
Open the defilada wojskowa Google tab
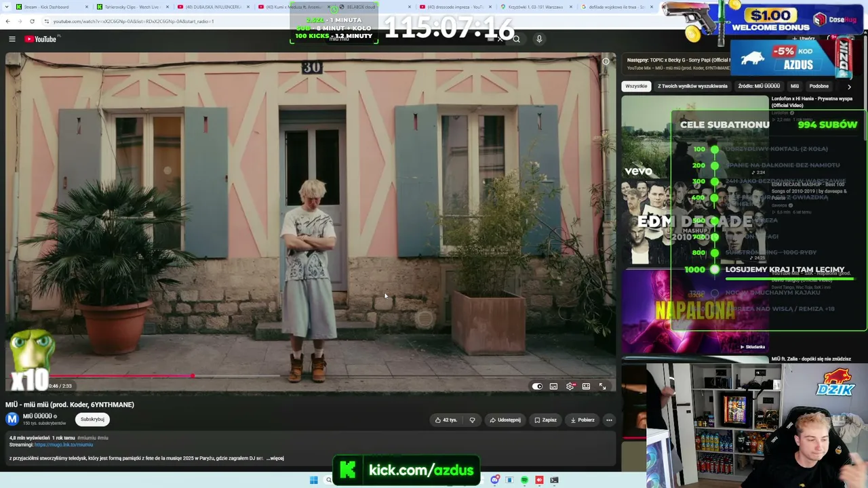point(616,7)
